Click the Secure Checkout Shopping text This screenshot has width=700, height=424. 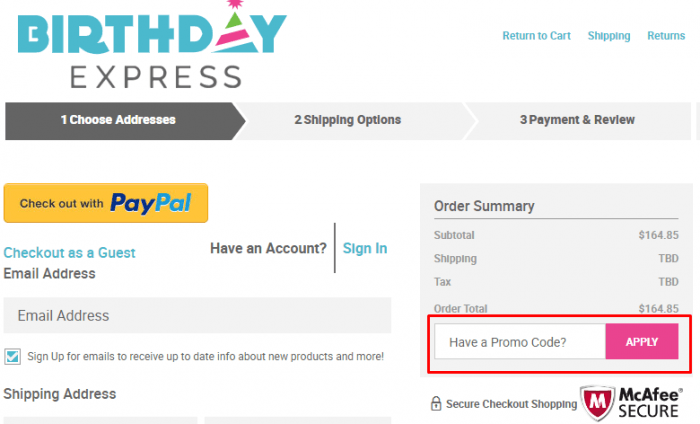click(512, 404)
